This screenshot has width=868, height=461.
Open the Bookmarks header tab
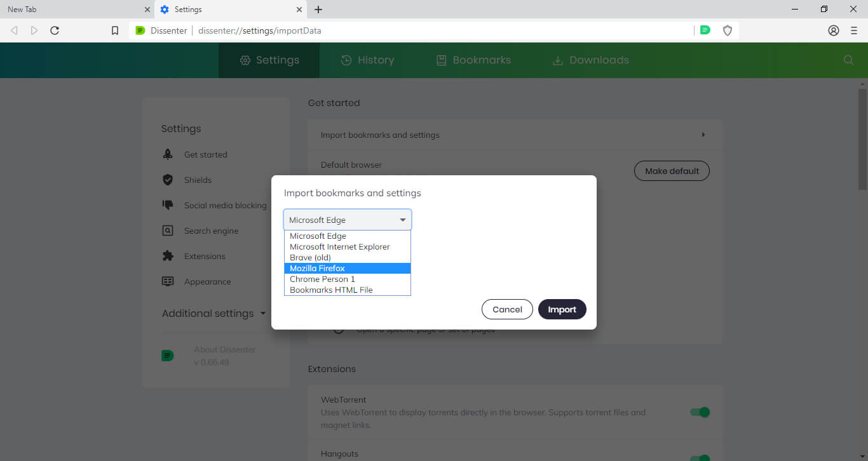point(473,60)
